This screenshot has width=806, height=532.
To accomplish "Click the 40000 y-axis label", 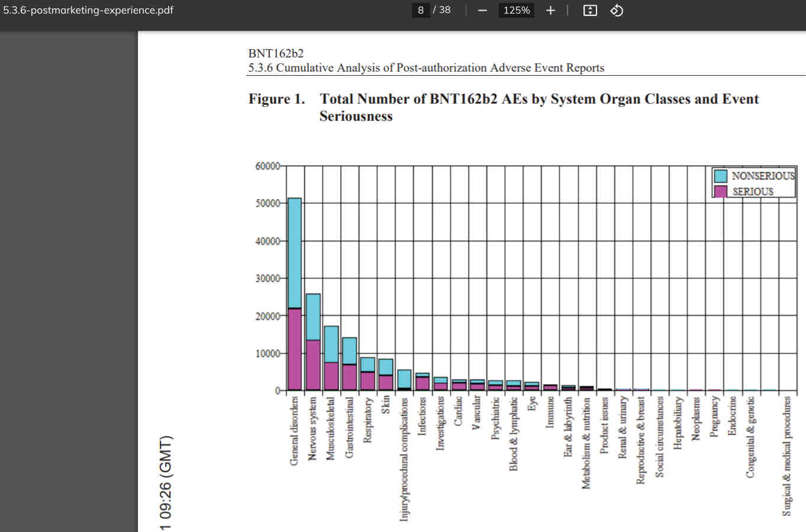I will click(267, 241).
